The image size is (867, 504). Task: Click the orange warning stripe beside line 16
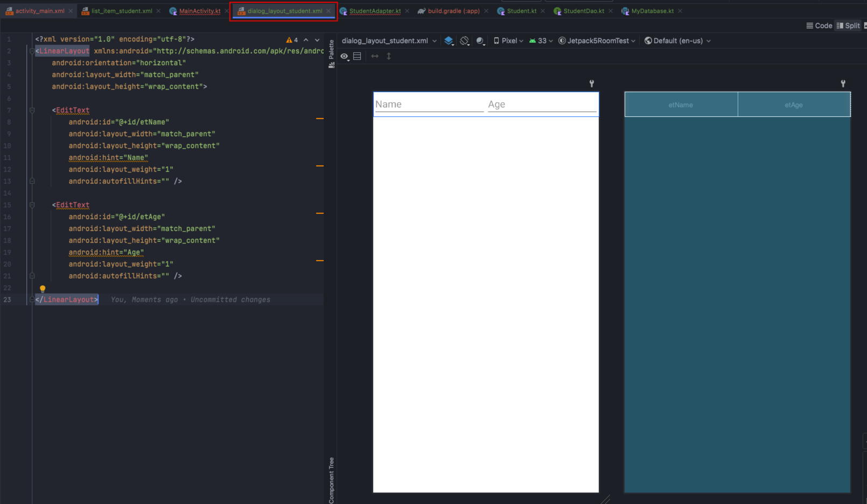tap(320, 213)
